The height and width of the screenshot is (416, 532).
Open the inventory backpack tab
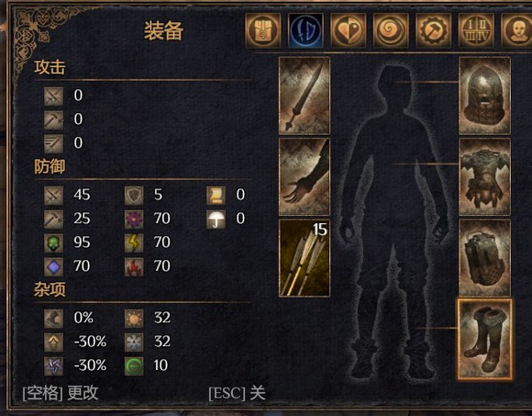click(263, 30)
